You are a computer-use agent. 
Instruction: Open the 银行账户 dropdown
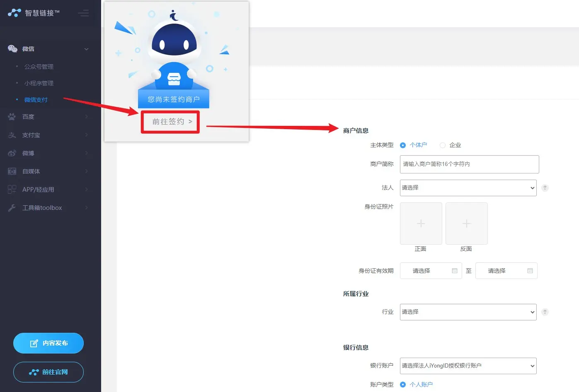468,366
